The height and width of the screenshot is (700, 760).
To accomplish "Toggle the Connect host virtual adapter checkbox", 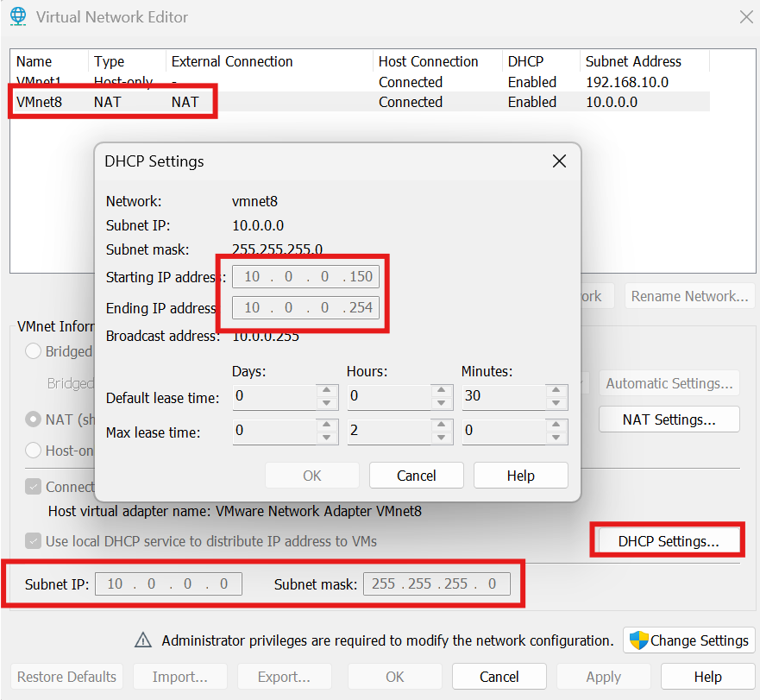I will pos(33,487).
